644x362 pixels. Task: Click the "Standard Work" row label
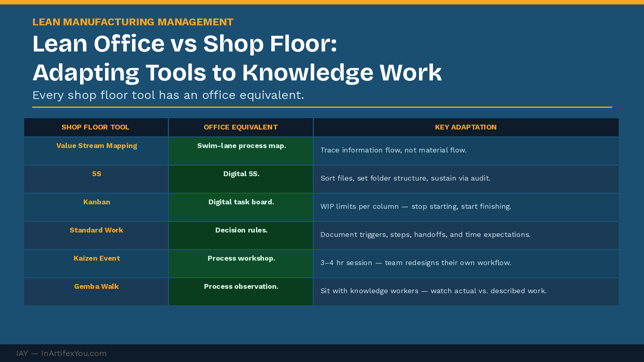click(97, 230)
